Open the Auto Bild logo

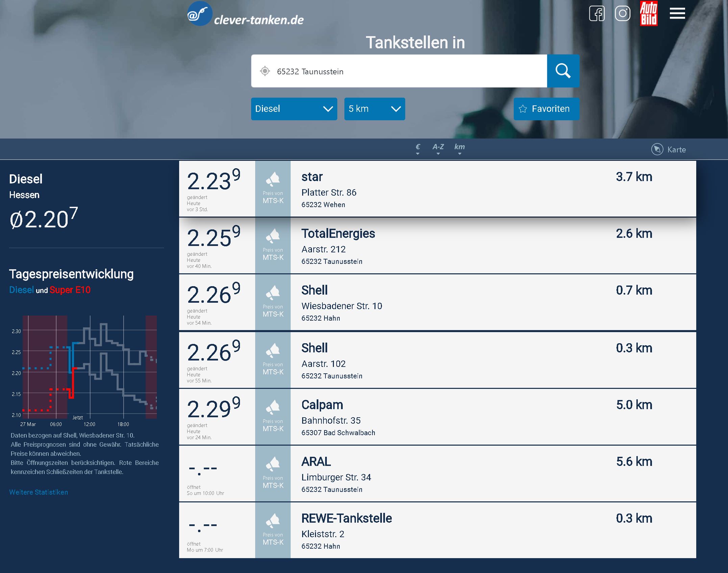click(649, 14)
